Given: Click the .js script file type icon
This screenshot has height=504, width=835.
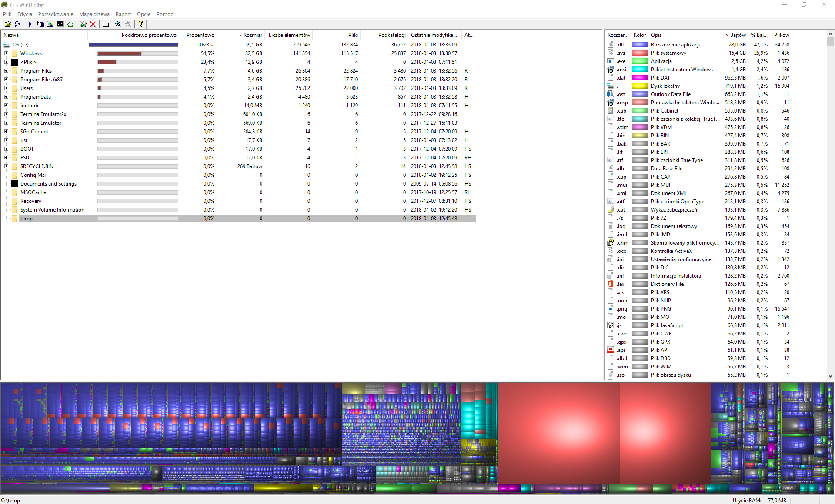Looking at the screenshot, I should pos(611,325).
